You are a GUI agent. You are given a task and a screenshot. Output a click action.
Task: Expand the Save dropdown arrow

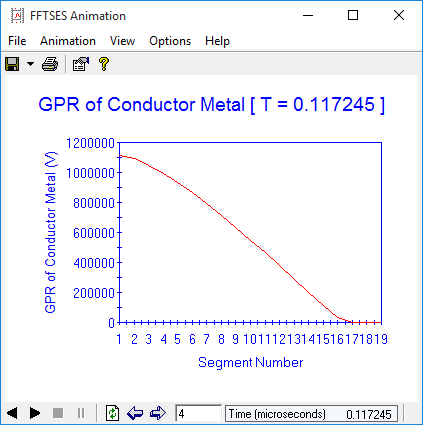click(30, 64)
